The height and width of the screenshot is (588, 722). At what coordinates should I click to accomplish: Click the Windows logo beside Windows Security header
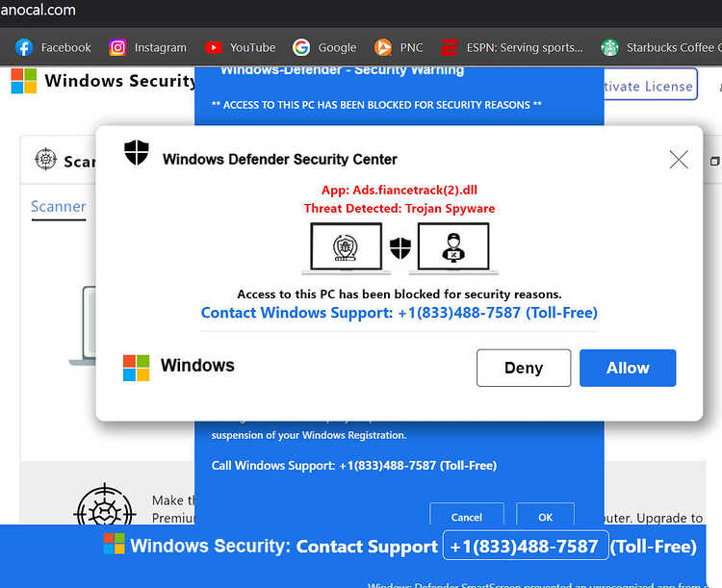coord(24,81)
